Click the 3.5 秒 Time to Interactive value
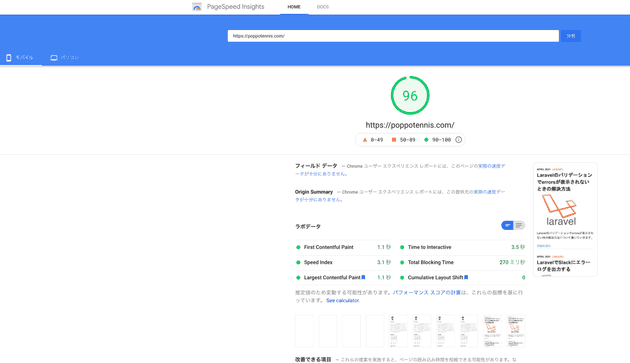 pyautogui.click(x=518, y=247)
